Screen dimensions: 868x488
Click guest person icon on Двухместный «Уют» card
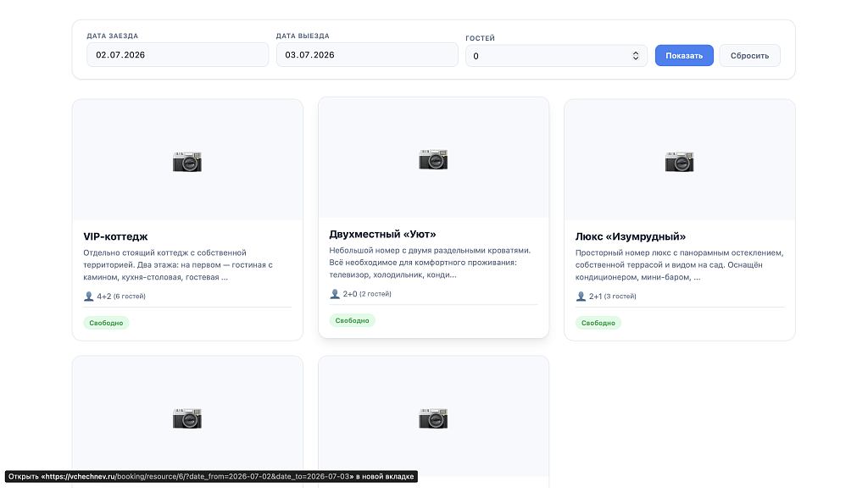pyautogui.click(x=334, y=294)
